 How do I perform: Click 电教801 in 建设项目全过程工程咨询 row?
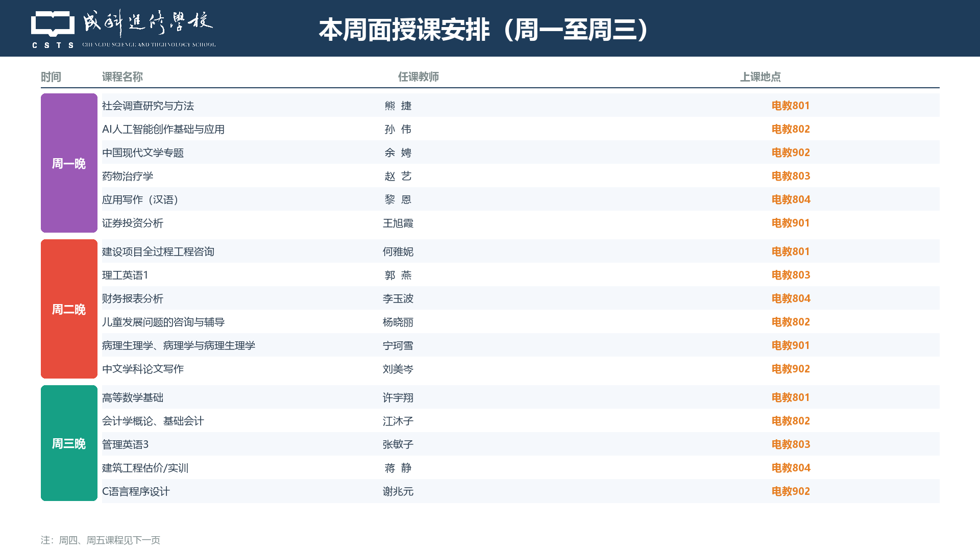(791, 252)
